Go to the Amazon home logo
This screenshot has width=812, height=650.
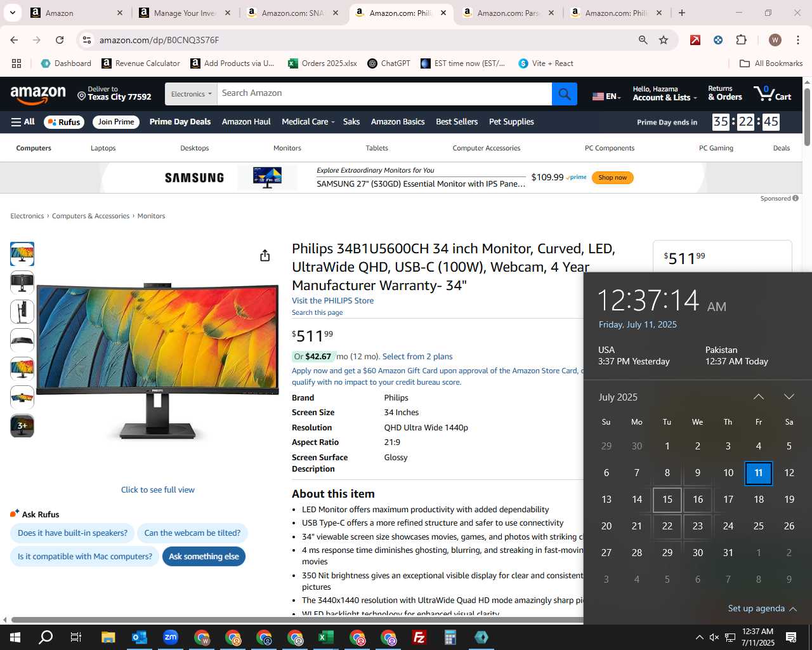[38, 94]
